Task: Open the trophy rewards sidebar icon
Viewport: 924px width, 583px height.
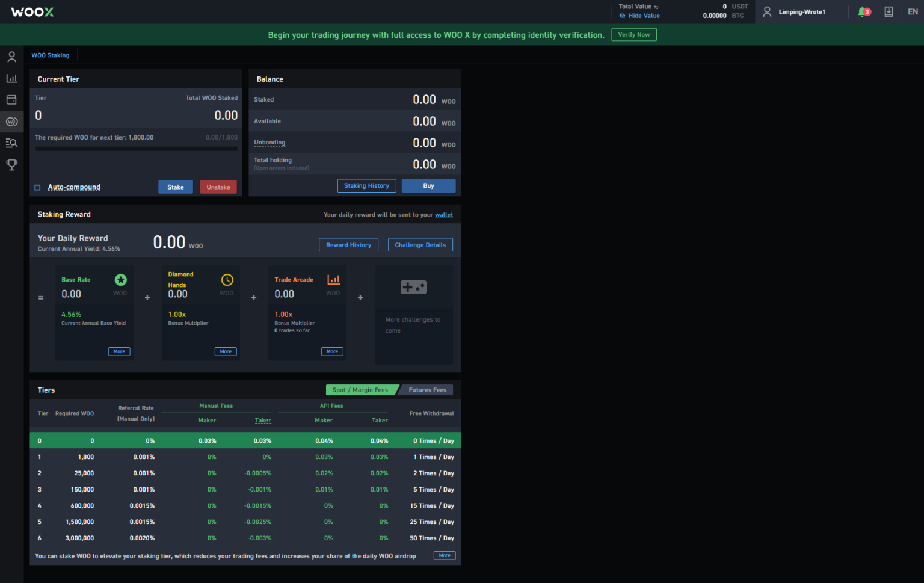Action: pyautogui.click(x=11, y=164)
